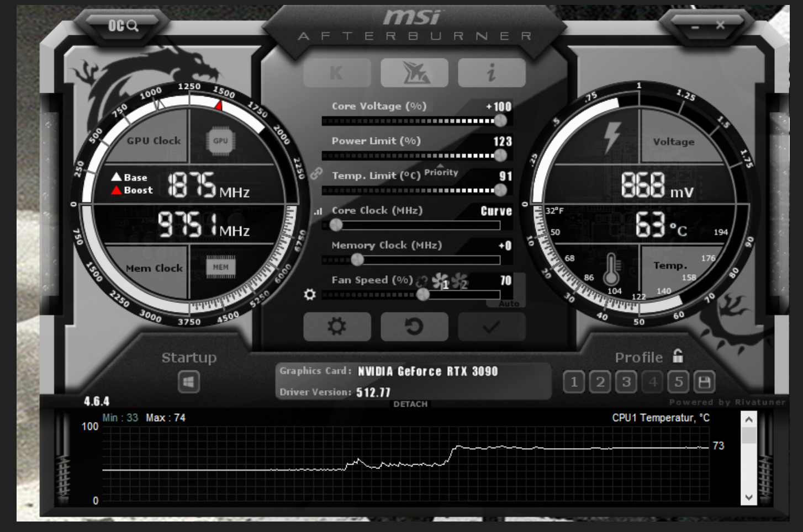Open the settings gear button

[337, 327]
